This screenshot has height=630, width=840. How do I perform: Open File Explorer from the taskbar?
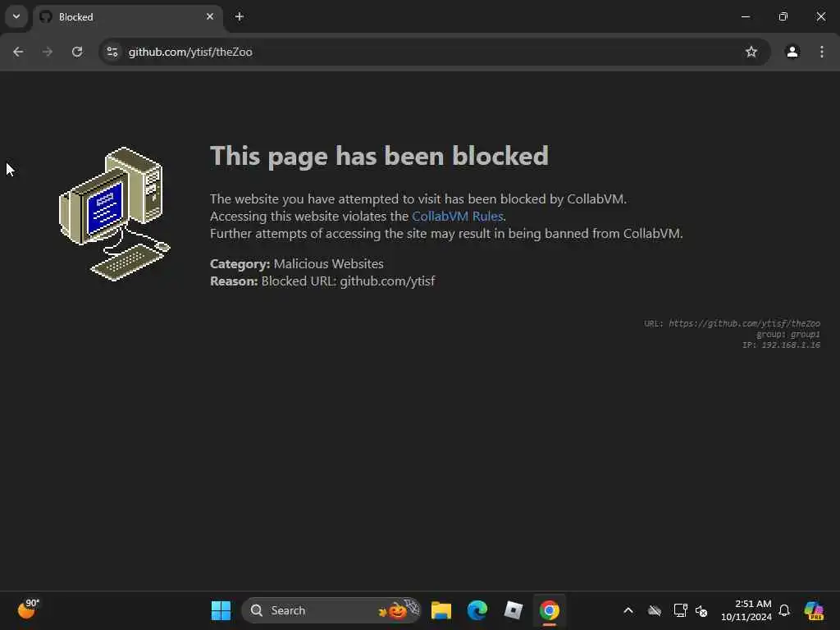[441, 610]
